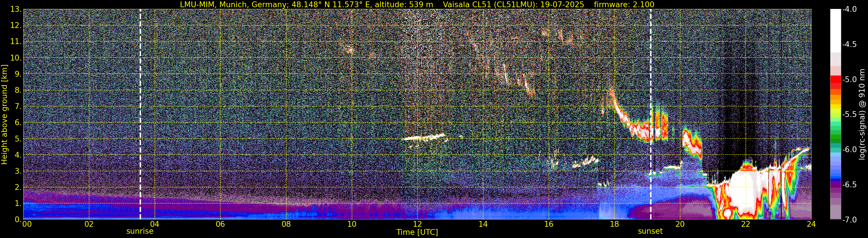Screen dimensions: 868x238
Task: Click the '18' time tick label
Action: tap(614, 224)
